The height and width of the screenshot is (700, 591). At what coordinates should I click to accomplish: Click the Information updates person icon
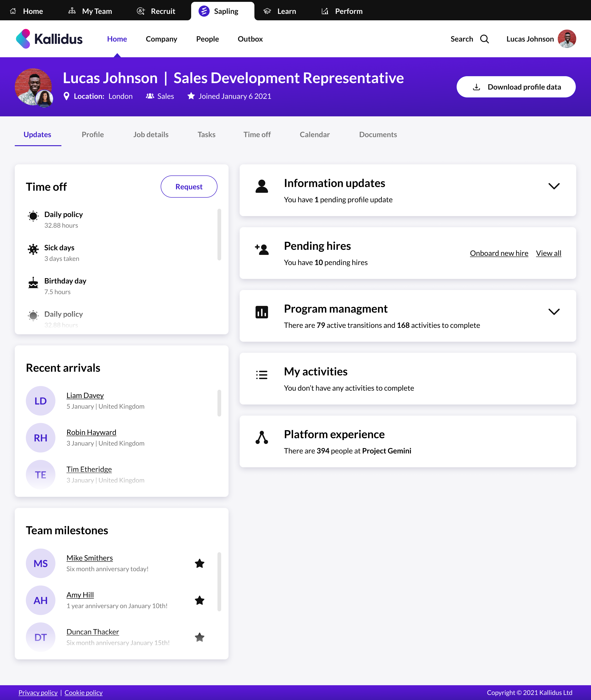pyautogui.click(x=262, y=186)
